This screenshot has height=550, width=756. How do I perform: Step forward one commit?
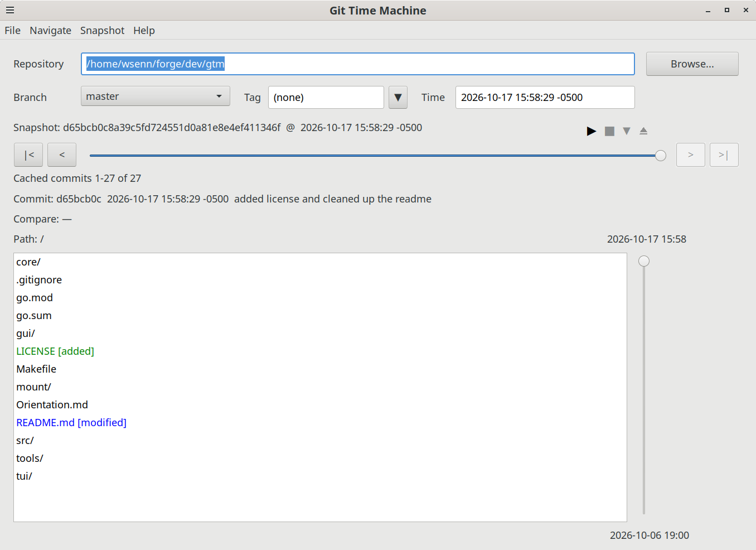coord(691,155)
